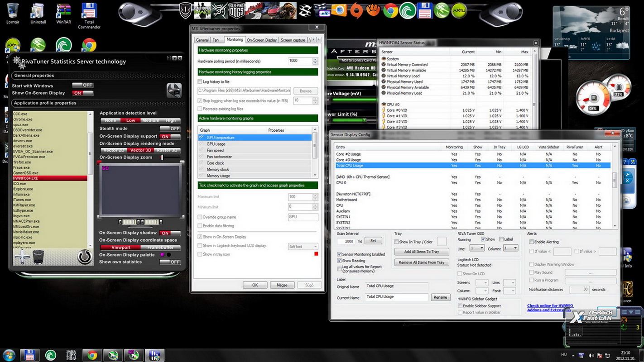
Task: Switch to the General tab in Afterburner
Action: pos(202,40)
